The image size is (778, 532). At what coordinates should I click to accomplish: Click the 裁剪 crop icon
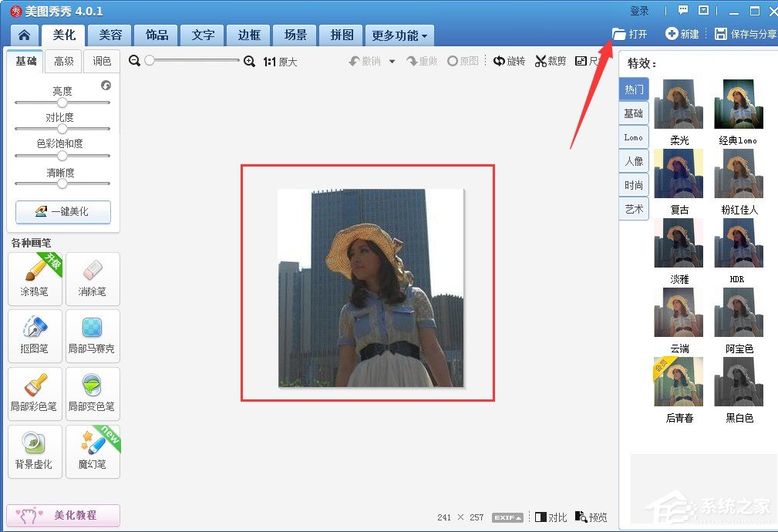[x=550, y=61]
